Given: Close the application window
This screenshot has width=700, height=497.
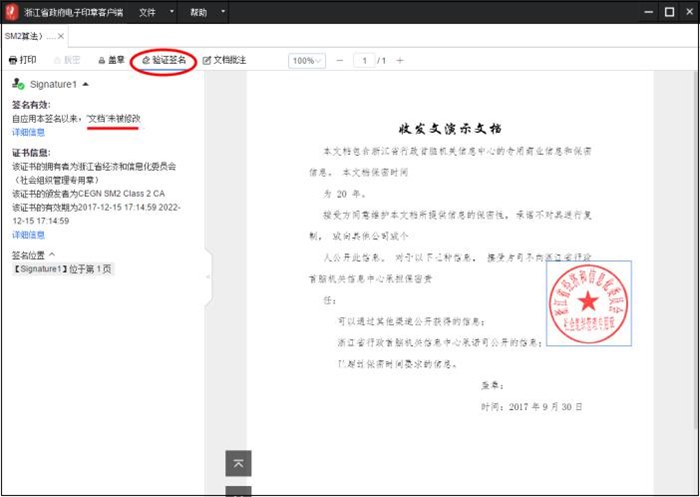Looking at the screenshot, I should pos(689,12).
